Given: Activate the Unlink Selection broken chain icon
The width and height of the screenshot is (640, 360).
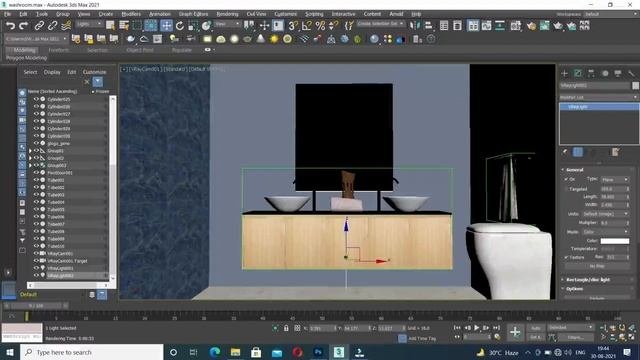Looking at the screenshot, I should pyautogui.click(x=52, y=26).
